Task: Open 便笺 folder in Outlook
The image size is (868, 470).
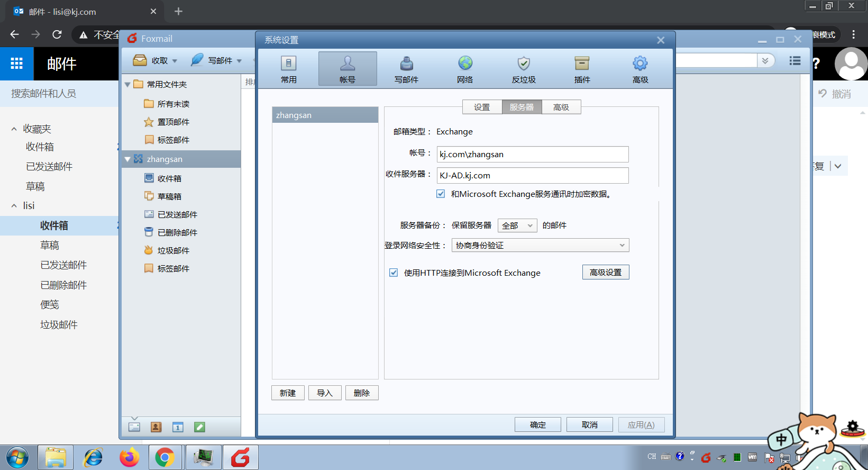Action: [50, 304]
